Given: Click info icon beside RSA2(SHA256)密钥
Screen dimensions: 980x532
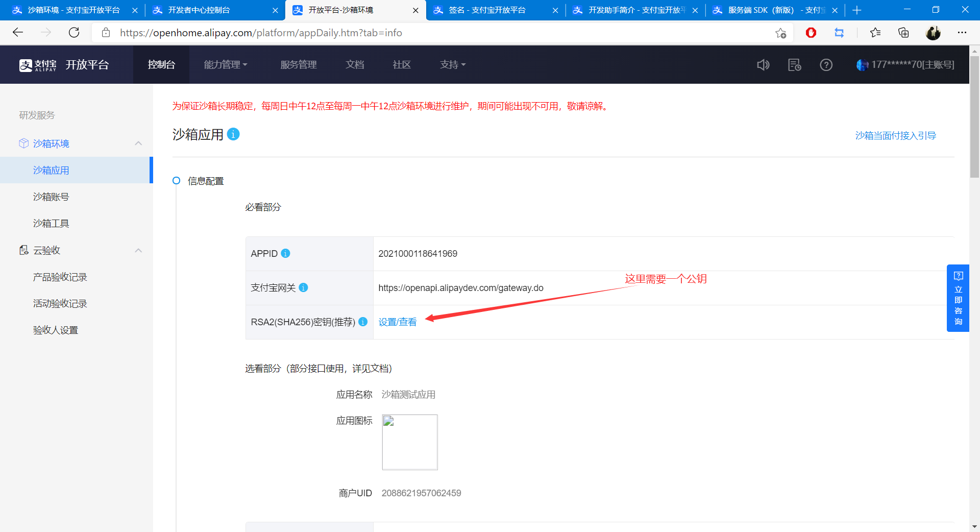Looking at the screenshot, I should pyautogui.click(x=363, y=322).
